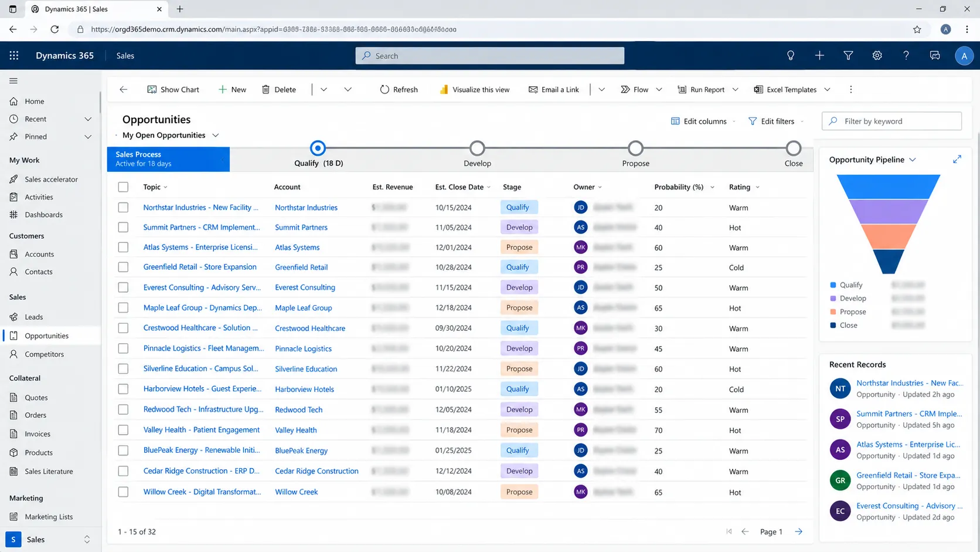Click Edit columns

[699, 121]
